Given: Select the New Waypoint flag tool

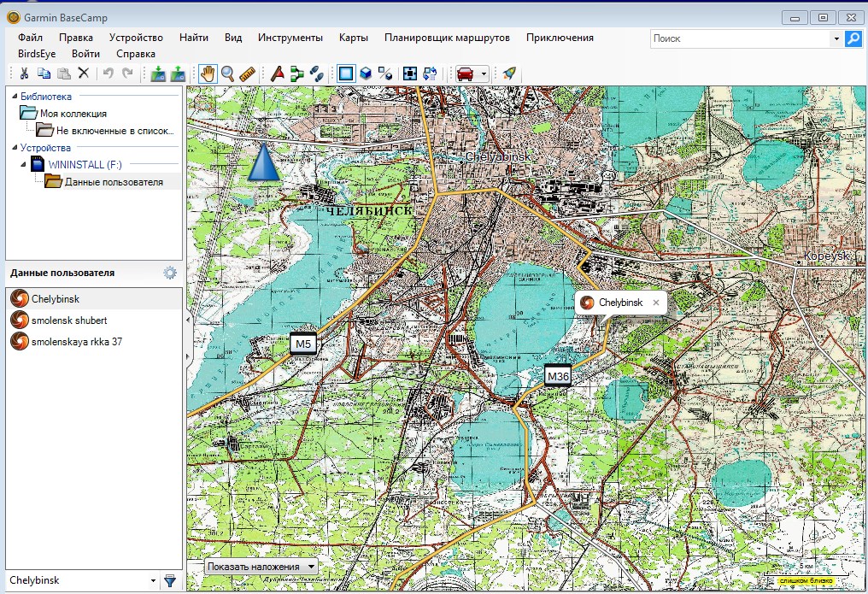Looking at the screenshot, I should point(277,74).
